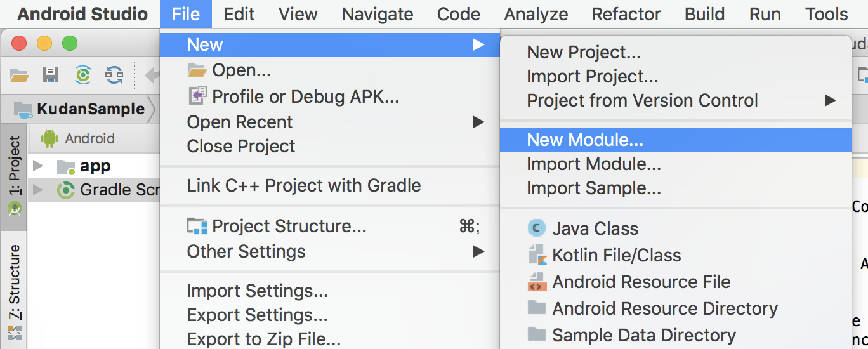
Task: Switch to the 1: Project side tab
Action: pos(14,176)
